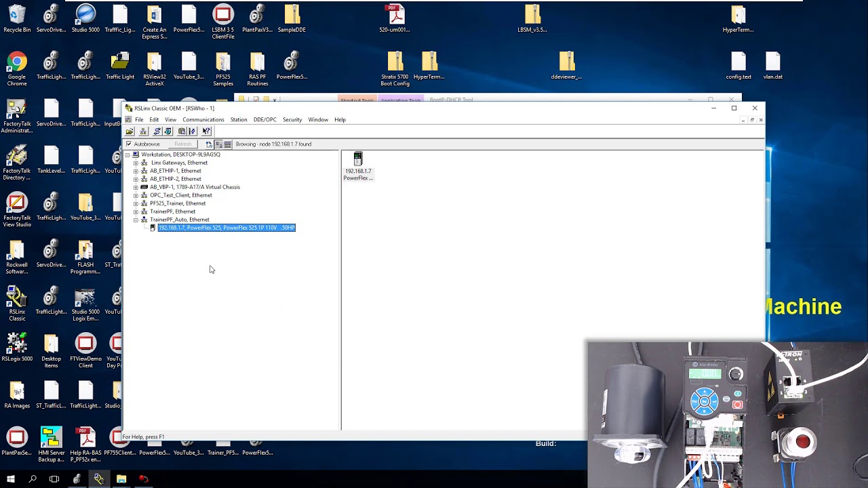Click the Open project toolbar icon in RSLinx
Screen dimensions: 868x488
pos(130,131)
